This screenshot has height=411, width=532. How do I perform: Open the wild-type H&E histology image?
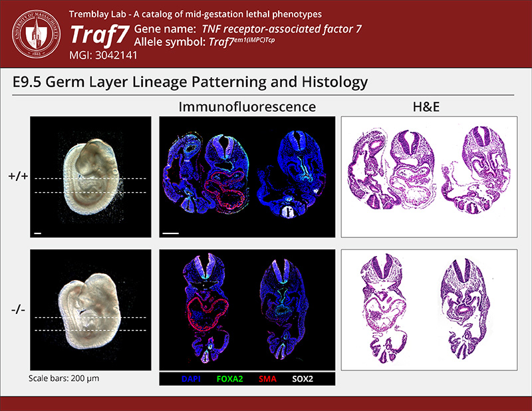pyautogui.click(x=429, y=176)
